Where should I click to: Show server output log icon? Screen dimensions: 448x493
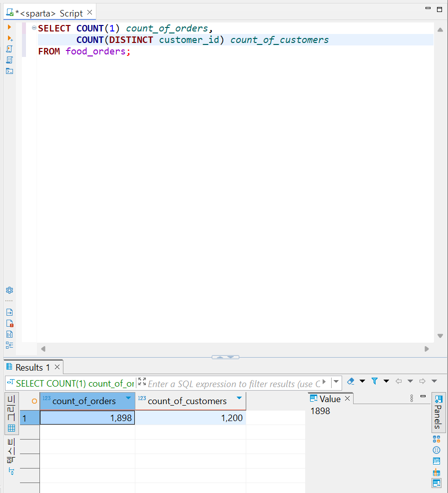click(x=9, y=312)
